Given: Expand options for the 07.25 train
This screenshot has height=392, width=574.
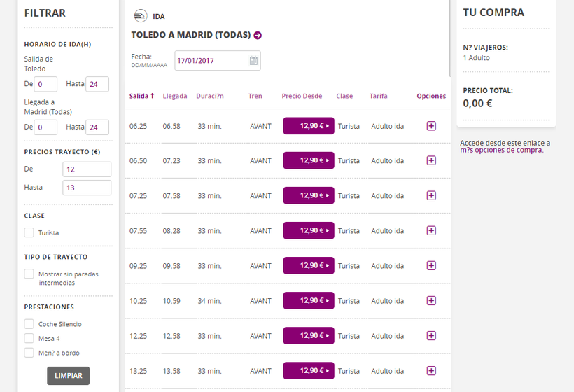Looking at the screenshot, I should pos(431,195).
